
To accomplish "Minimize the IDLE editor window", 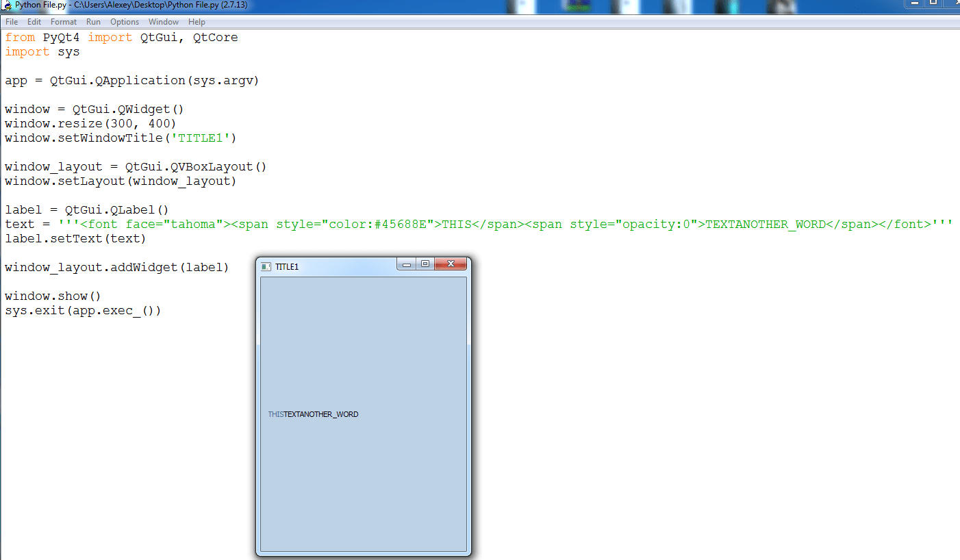I will point(915,5).
